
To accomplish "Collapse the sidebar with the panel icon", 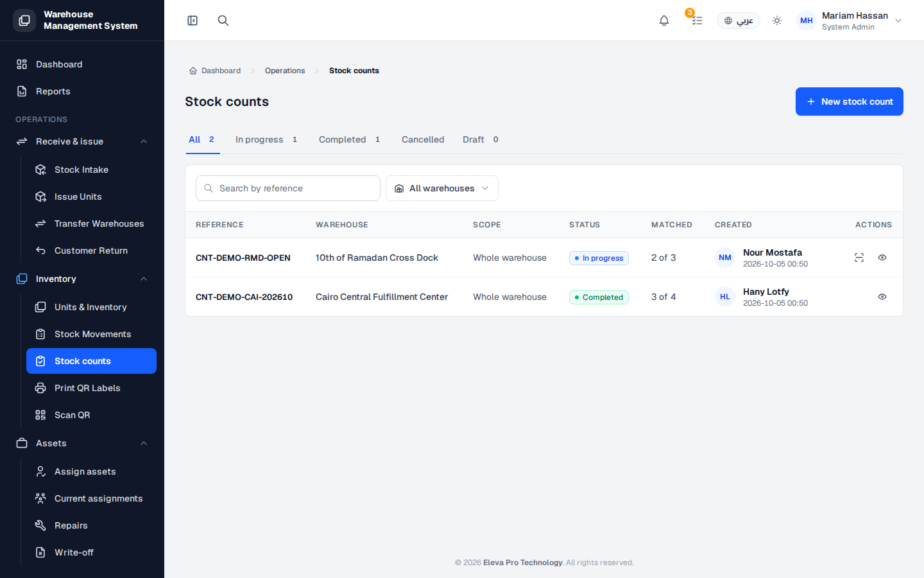I will 193,21.
